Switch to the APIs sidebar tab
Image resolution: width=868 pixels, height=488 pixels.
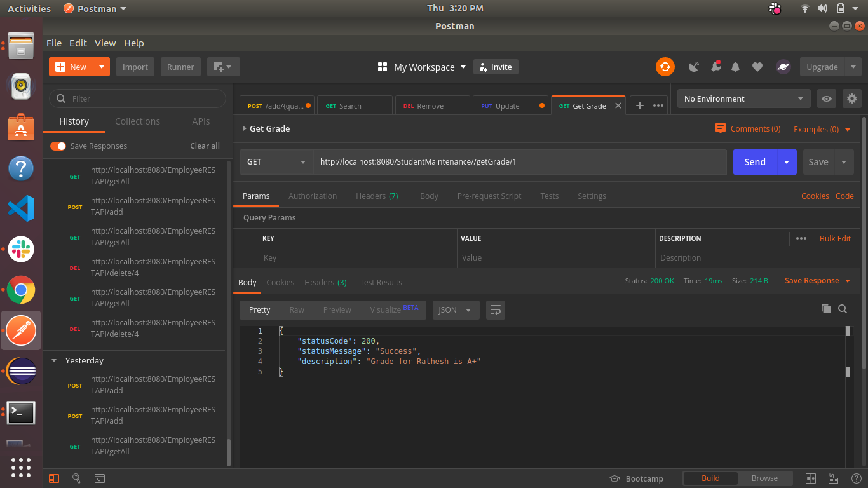201,121
